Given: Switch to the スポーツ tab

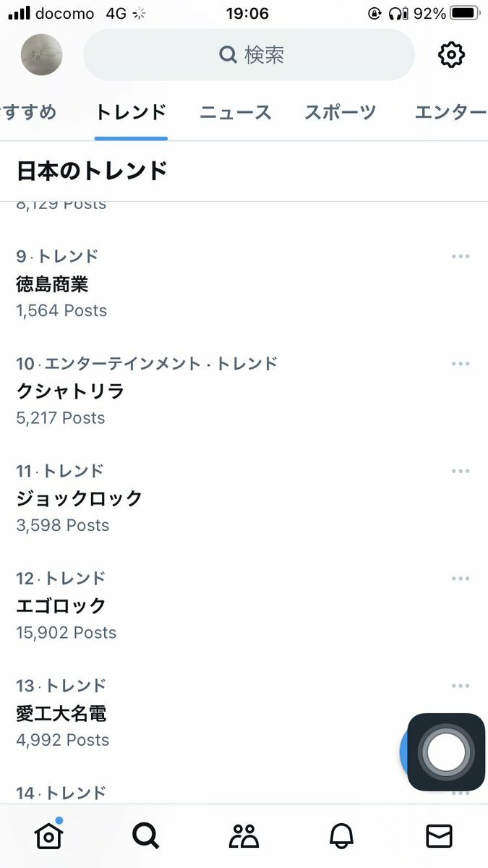Looking at the screenshot, I should tap(341, 112).
